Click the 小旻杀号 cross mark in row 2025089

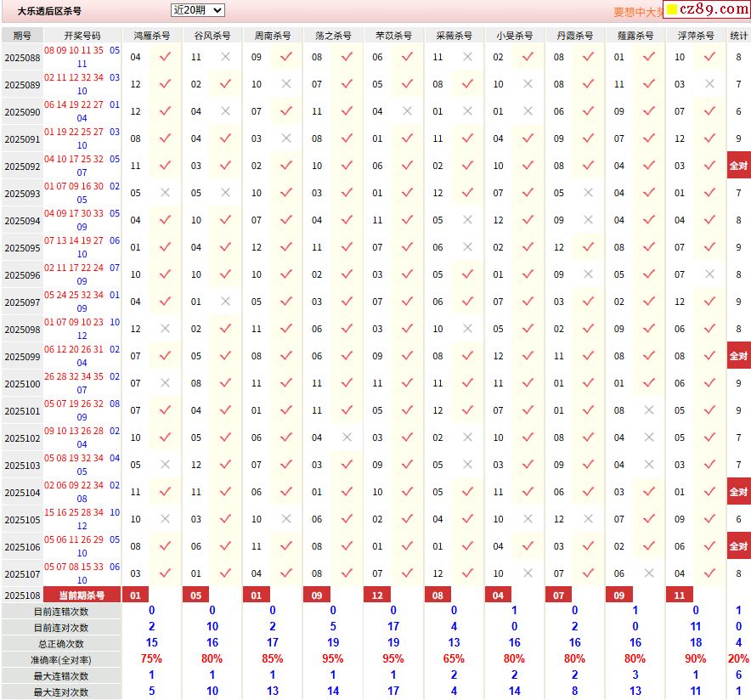pos(528,84)
